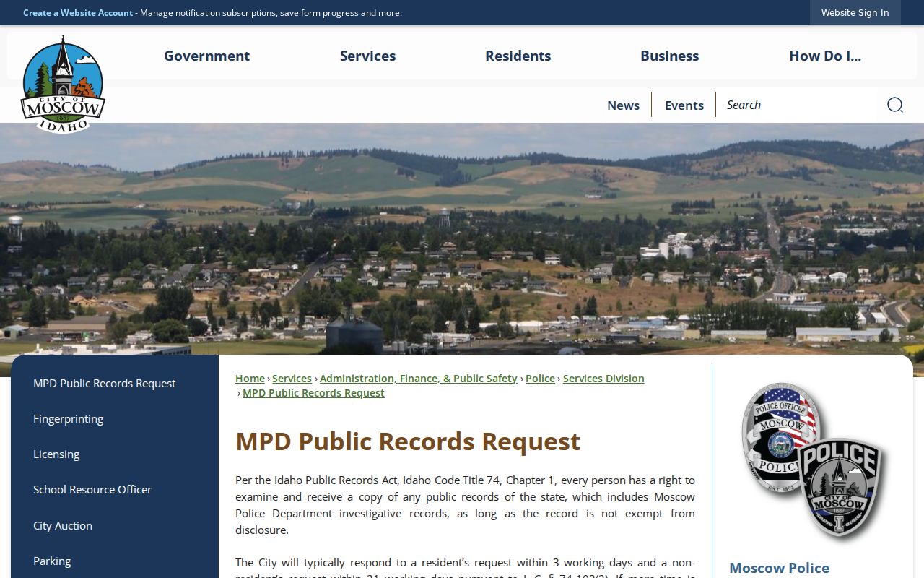Open the News link

click(623, 105)
